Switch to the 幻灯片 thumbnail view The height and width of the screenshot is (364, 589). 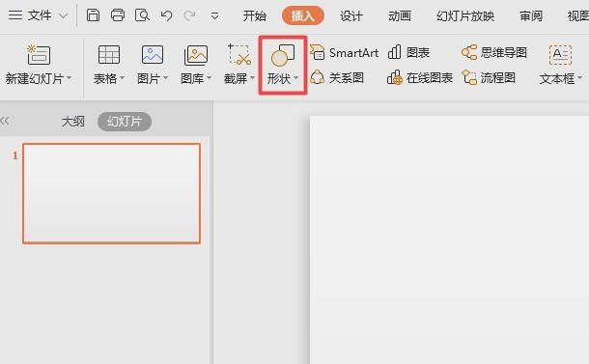click(x=125, y=122)
